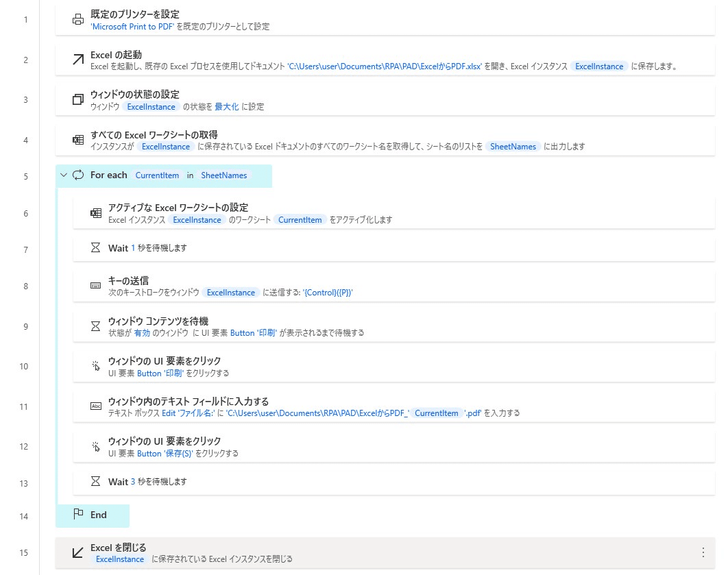
Task: Click CurrentItem variable in step 11
Action: 437,413
